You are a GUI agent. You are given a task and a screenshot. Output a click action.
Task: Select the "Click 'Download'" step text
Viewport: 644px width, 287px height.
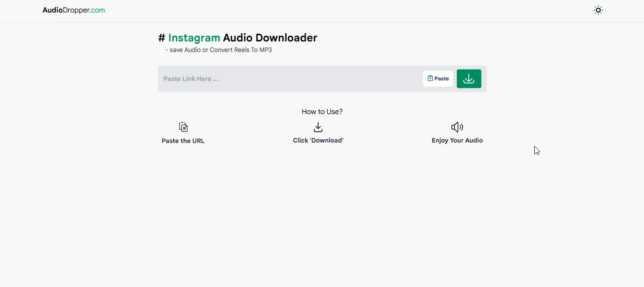318,141
